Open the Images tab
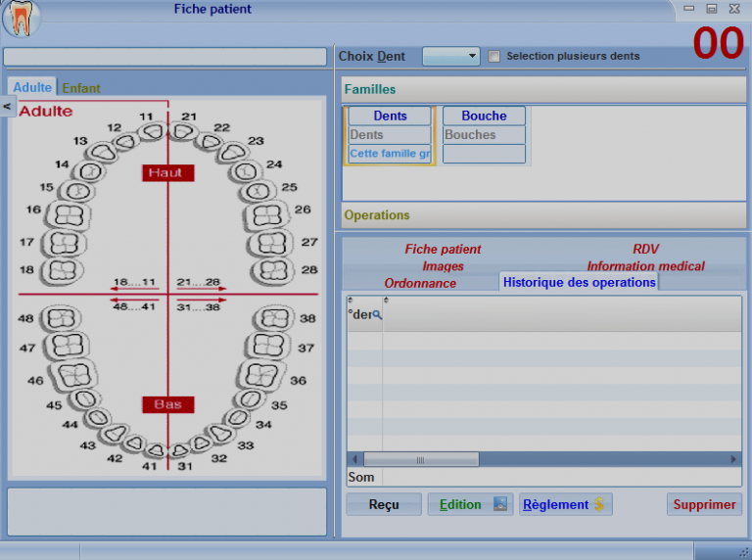The width and height of the screenshot is (752, 560). pos(443,266)
